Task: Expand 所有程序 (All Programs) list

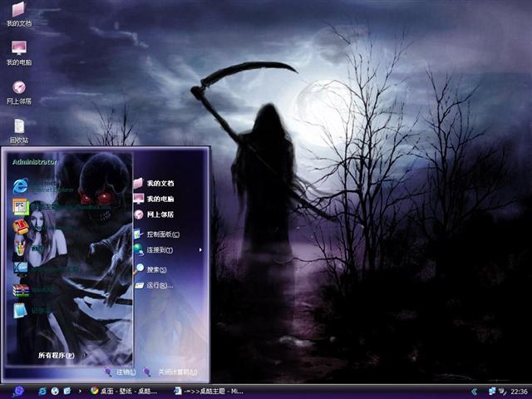Action: click(56, 355)
